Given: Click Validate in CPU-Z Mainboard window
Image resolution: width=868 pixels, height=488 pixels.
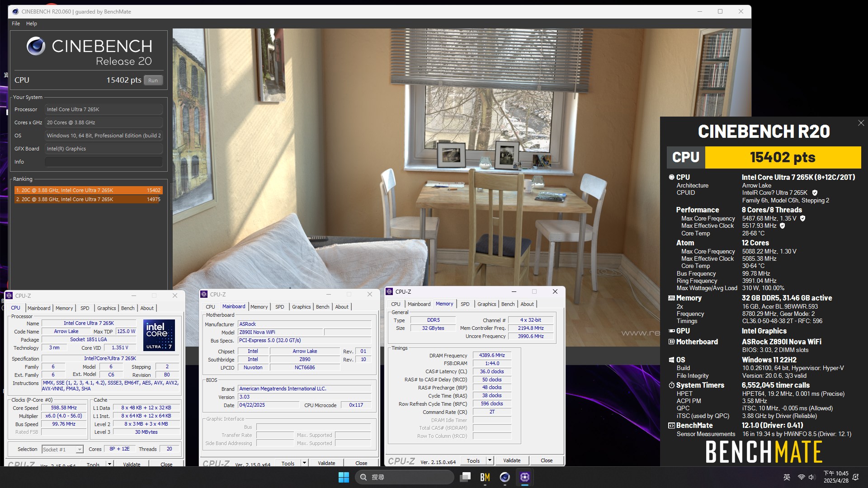Looking at the screenshot, I should click(x=326, y=463).
